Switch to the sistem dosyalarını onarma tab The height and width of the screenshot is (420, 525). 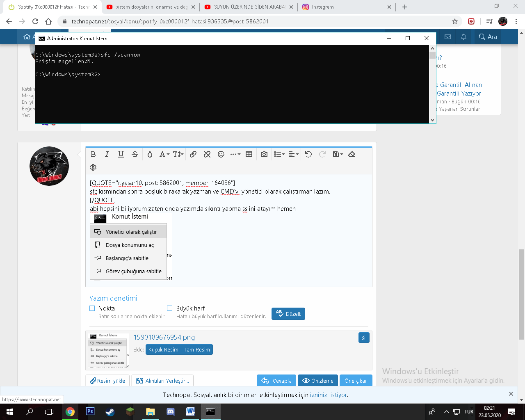(x=150, y=7)
